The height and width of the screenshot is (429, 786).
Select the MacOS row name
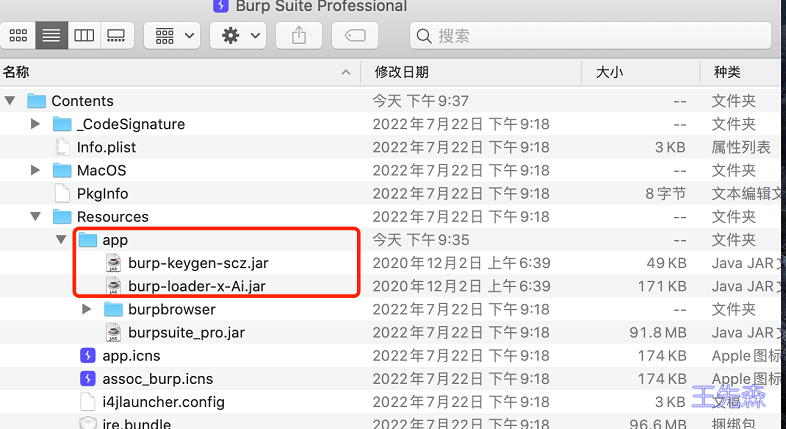coord(101,170)
